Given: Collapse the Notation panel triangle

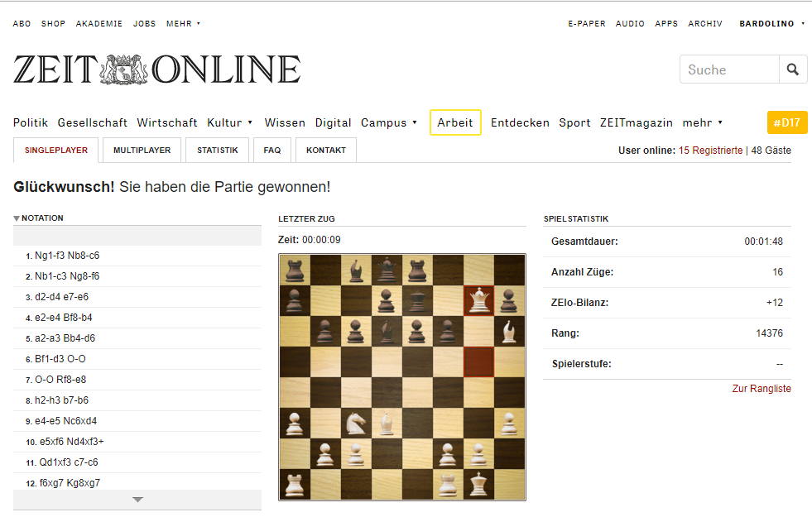Looking at the screenshot, I should (x=17, y=218).
